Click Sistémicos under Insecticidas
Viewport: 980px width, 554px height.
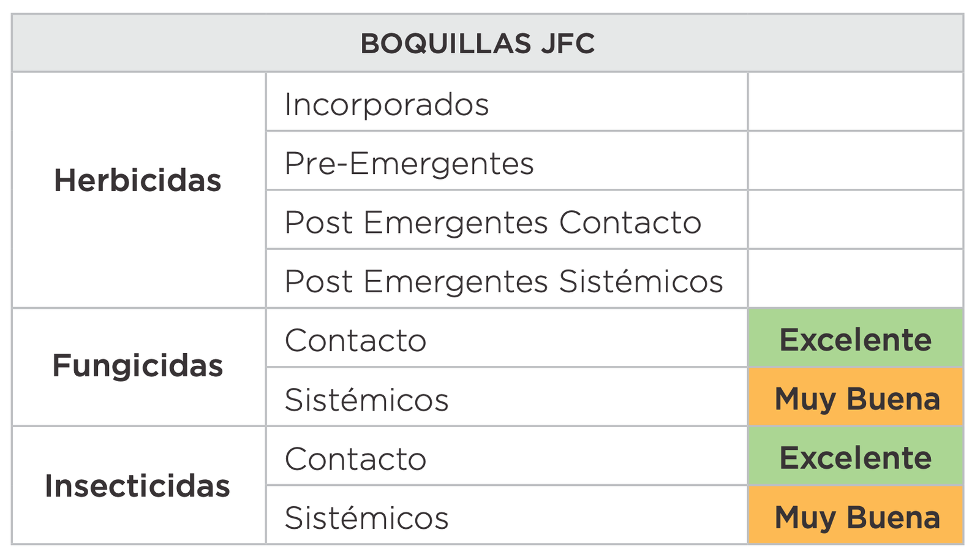(x=366, y=518)
